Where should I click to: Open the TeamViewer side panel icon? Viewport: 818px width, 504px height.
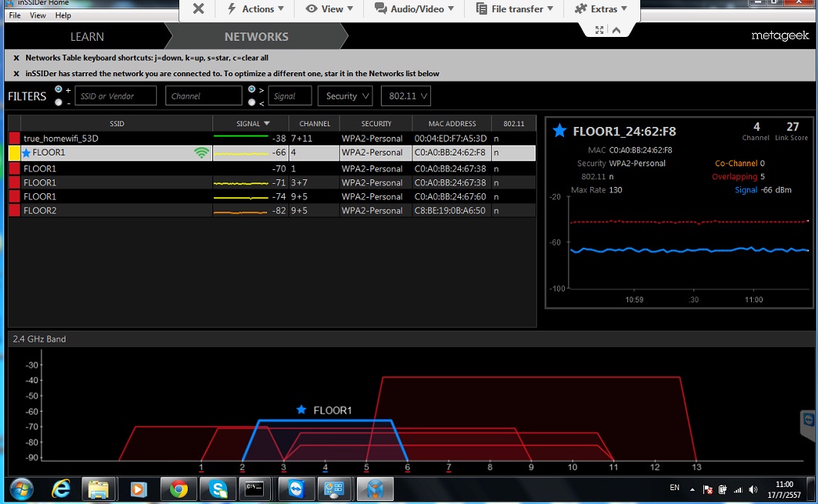coord(809,421)
